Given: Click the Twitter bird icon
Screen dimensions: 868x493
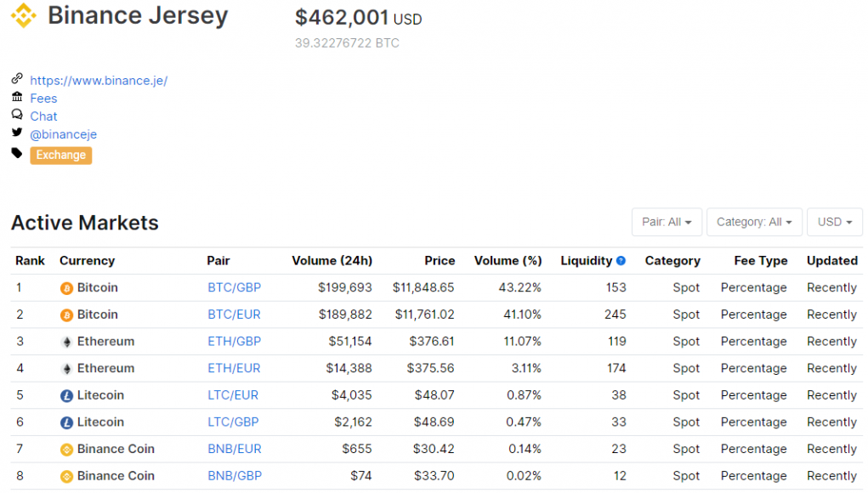Looking at the screenshot, I should (x=17, y=133).
